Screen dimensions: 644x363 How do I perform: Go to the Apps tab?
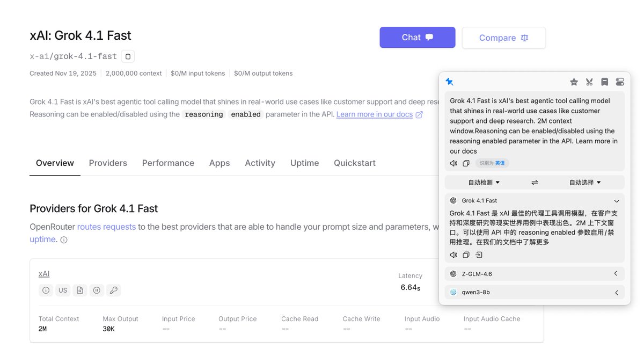click(219, 163)
